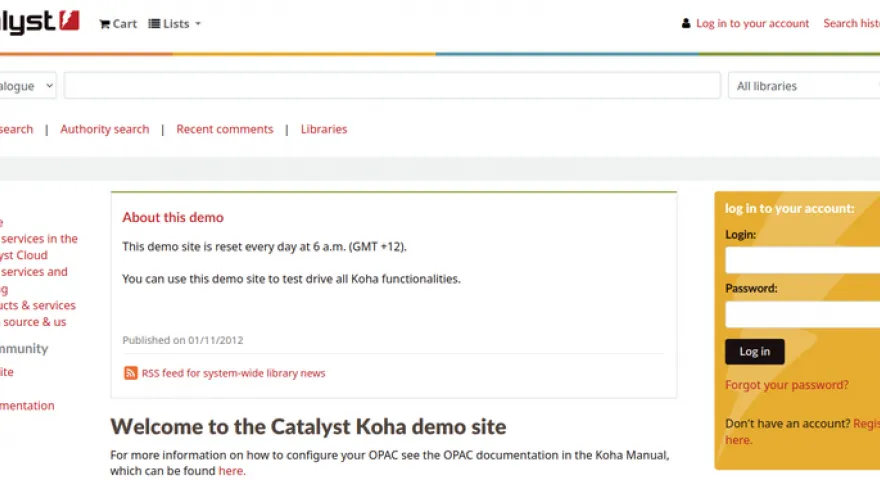
Task: Open RSS feed for system-wide library news
Action: (233, 373)
